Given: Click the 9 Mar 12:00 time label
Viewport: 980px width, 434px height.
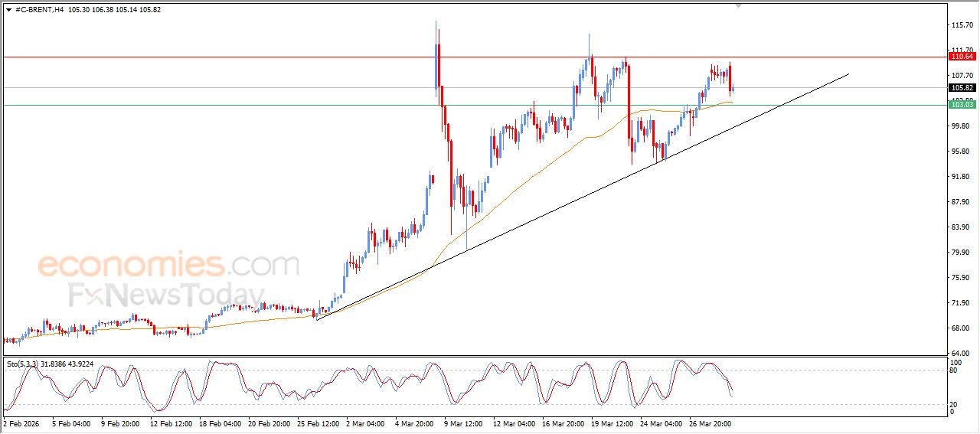Looking at the screenshot, I should tap(464, 423).
